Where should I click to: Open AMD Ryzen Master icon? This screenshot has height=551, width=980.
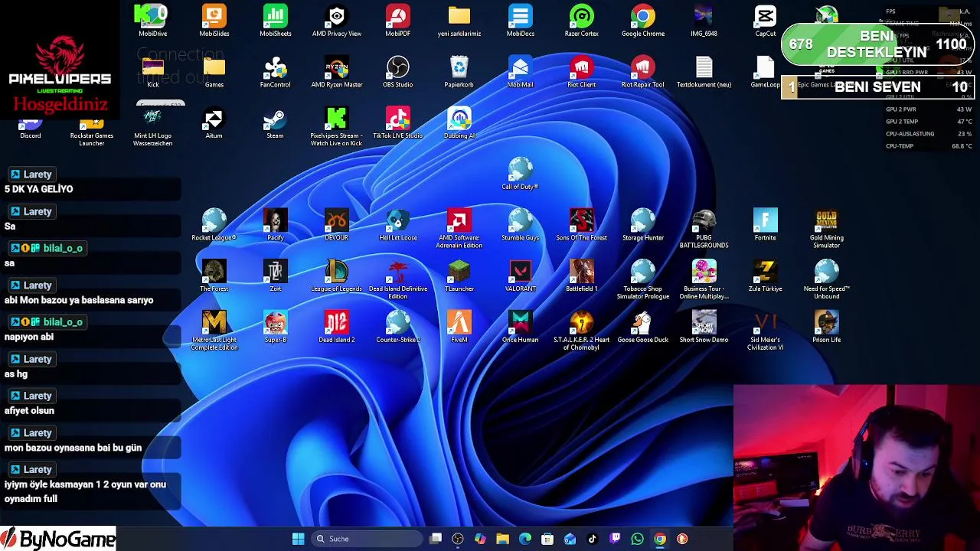336,72
